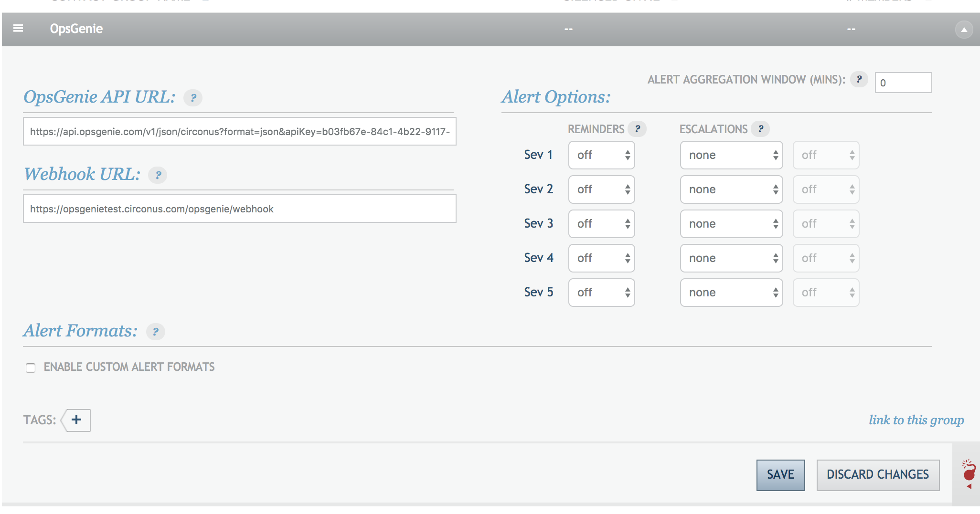Focus the alert aggregation window minutes field

pos(903,83)
